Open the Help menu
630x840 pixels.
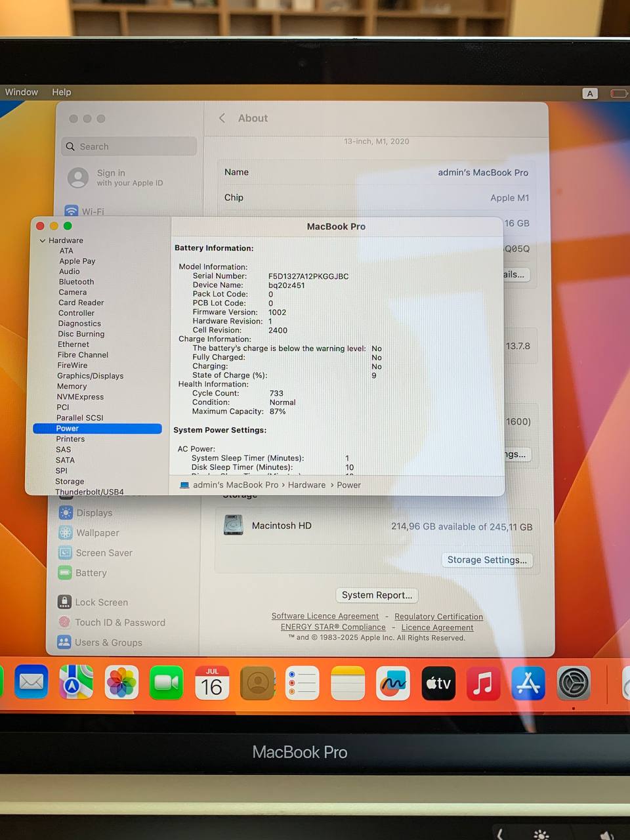[62, 92]
